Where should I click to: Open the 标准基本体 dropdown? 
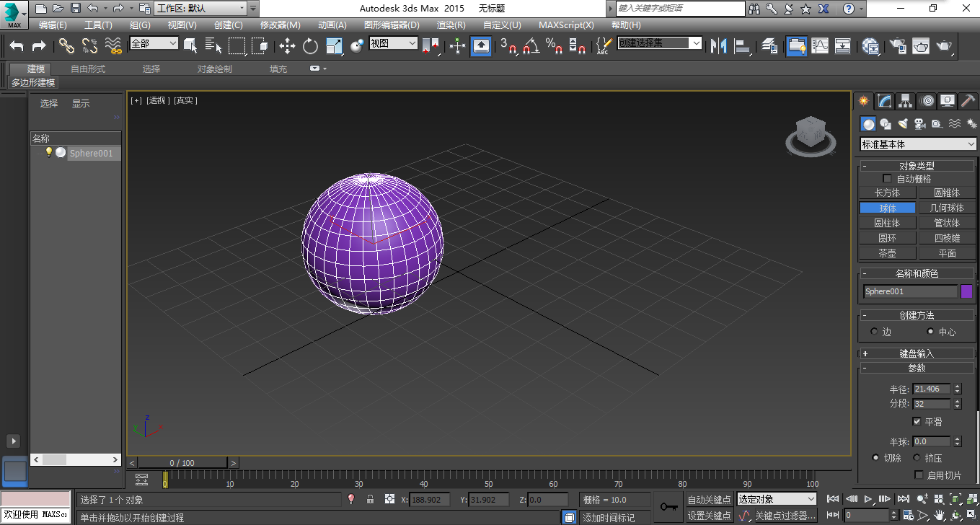(918, 144)
